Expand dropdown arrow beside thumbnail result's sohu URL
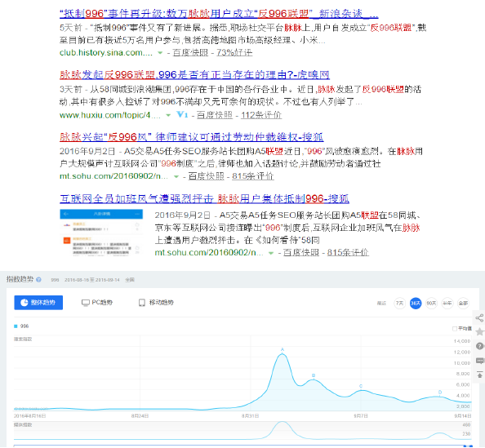The image size is (485, 448). (271, 253)
